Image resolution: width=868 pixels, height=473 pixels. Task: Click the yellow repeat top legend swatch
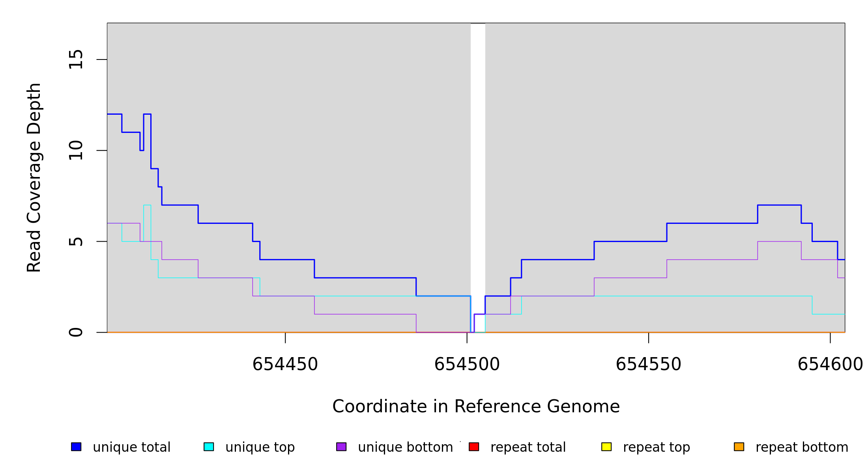tap(606, 447)
